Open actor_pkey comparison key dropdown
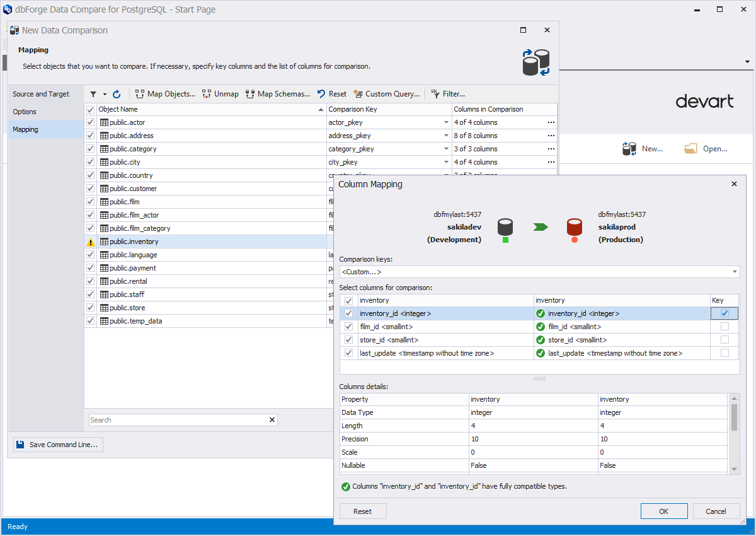Viewport: 756px width, 536px height. point(446,122)
